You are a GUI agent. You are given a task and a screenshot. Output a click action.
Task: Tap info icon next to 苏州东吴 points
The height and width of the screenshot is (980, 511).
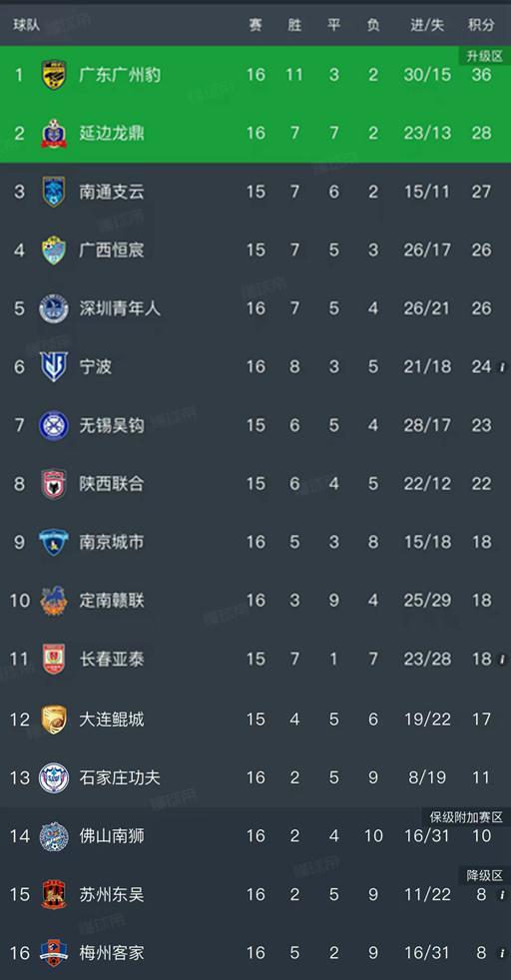pos(502,895)
